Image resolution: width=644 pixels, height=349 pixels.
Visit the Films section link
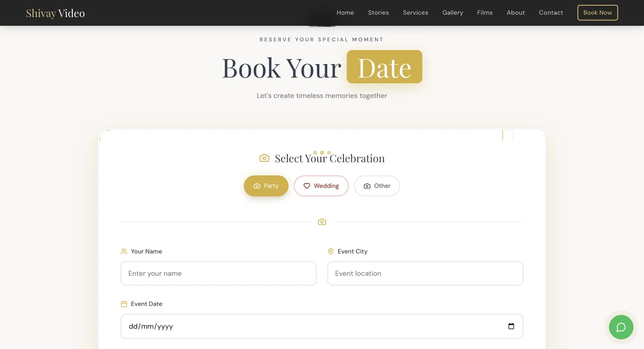point(485,12)
